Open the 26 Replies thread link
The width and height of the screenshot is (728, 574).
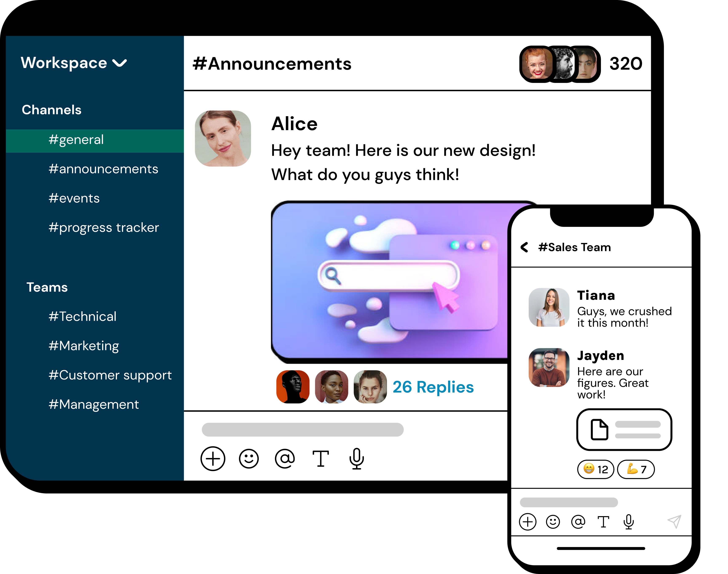point(433,387)
